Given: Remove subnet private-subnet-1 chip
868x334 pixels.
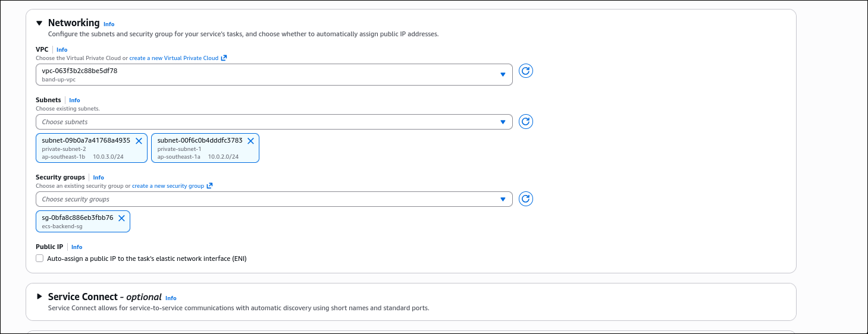Looking at the screenshot, I should pyautogui.click(x=250, y=141).
